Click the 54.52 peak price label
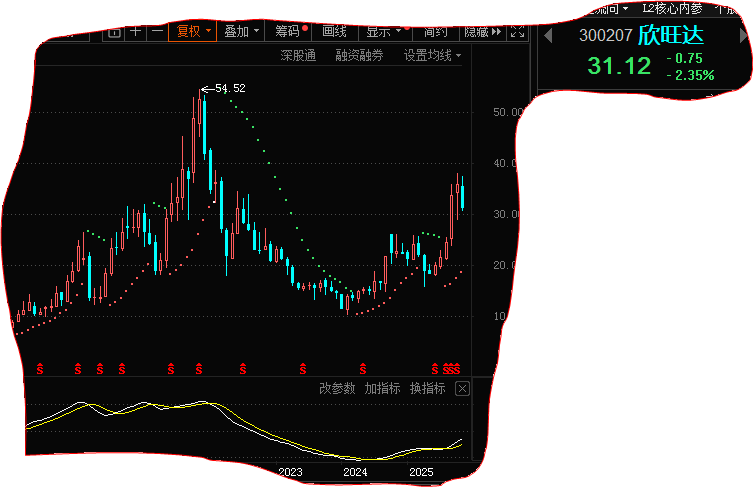 coord(230,88)
